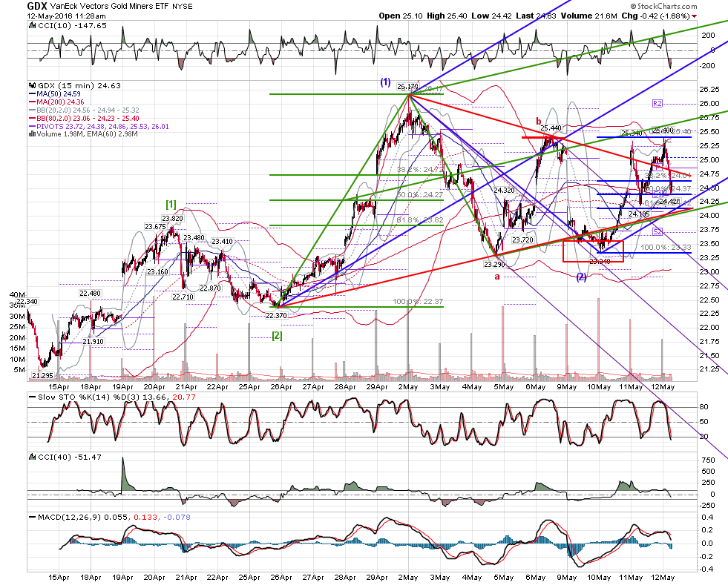
Task: Click the 'Volume 21.6M' header value
Action: point(588,16)
